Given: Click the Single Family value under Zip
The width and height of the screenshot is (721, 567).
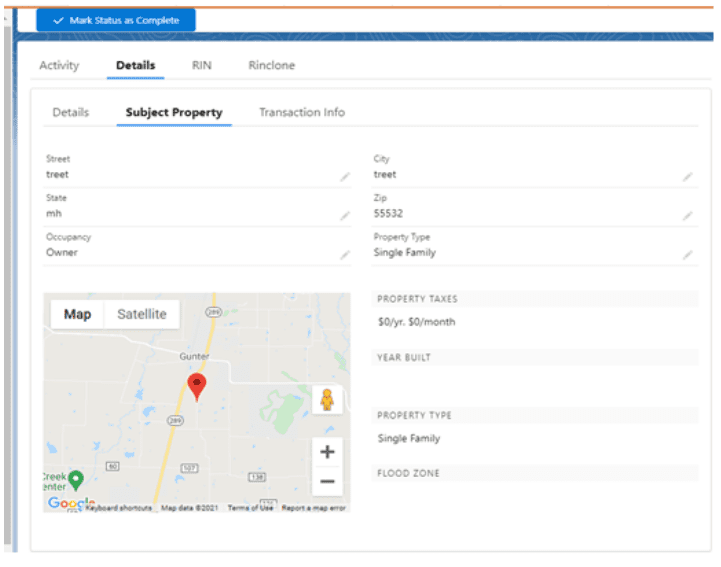Looking at the screenshot, I should coord(405,252).
